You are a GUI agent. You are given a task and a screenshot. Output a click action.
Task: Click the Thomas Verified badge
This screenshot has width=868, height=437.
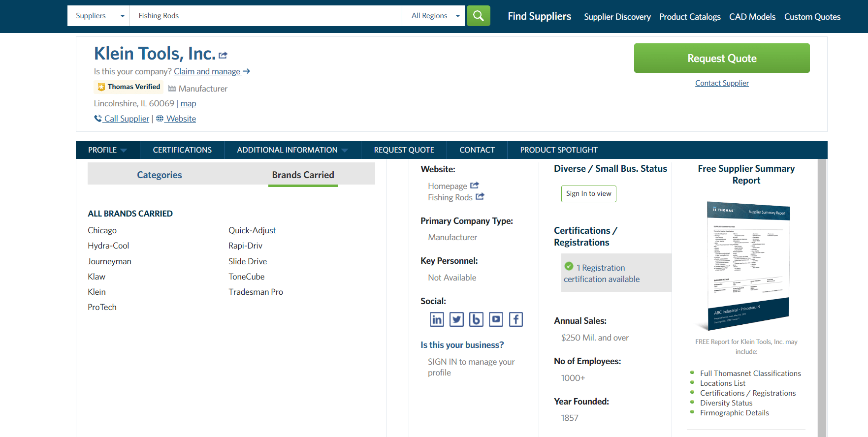(129, 87)
